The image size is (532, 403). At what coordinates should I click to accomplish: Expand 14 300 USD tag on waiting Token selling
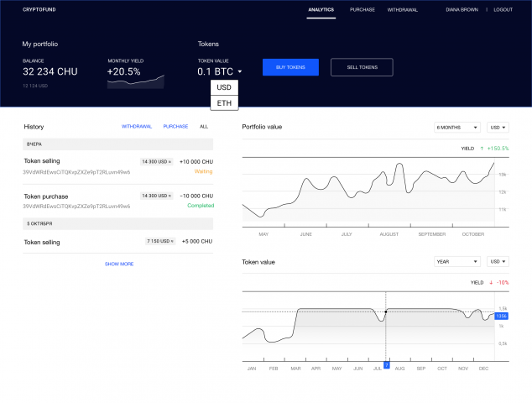[x=156, y=161]
